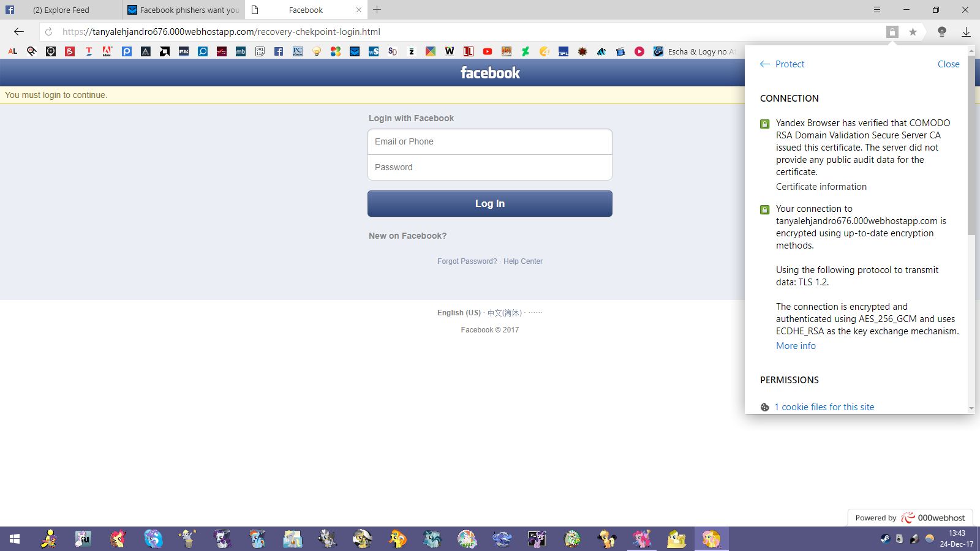The width and height of the screenshot is (980, 551).
Task: Close the Facebook tab
Action: (359, 10)
